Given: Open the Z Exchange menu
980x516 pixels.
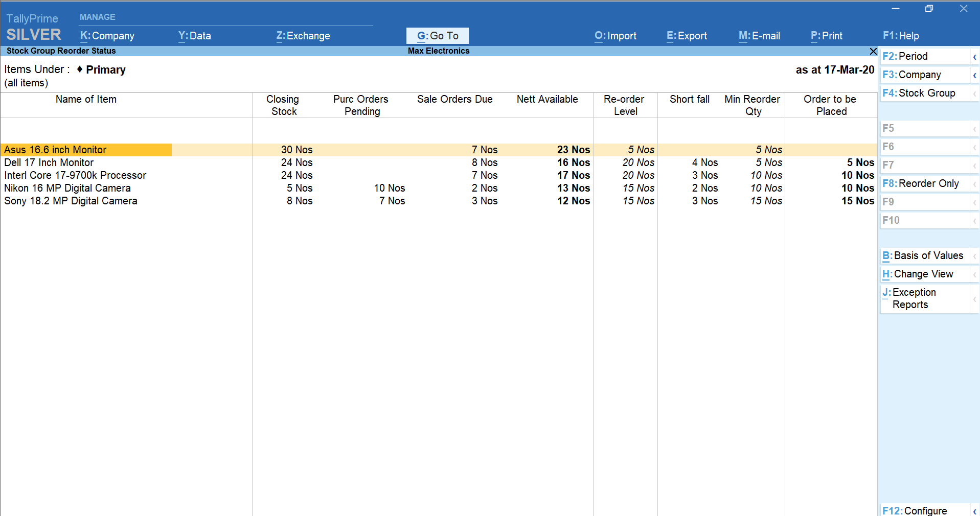Looking at the screenshot, I should click(303, 36).
